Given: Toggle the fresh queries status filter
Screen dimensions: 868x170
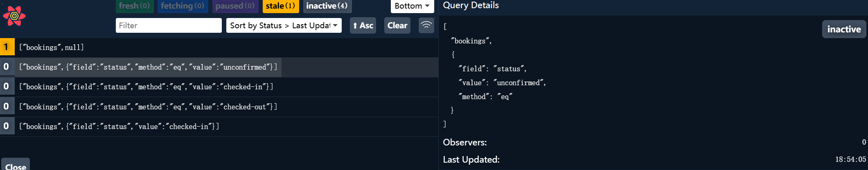Looking at the screenshot, I should click(134, 6).
